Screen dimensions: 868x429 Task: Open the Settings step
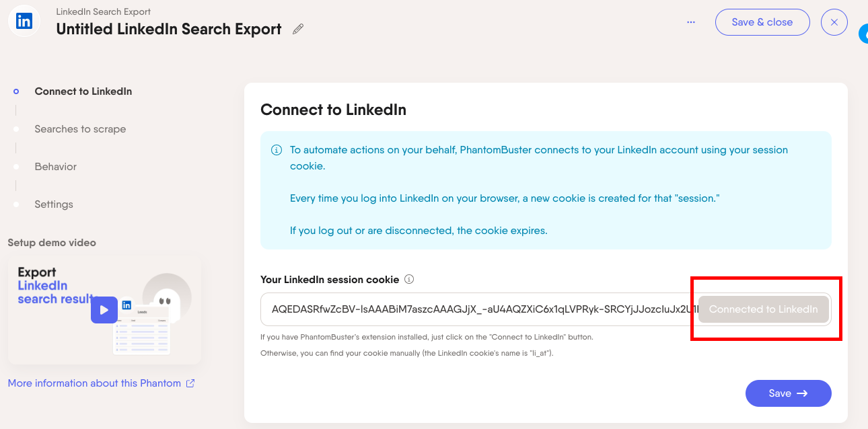coord(54,204)
